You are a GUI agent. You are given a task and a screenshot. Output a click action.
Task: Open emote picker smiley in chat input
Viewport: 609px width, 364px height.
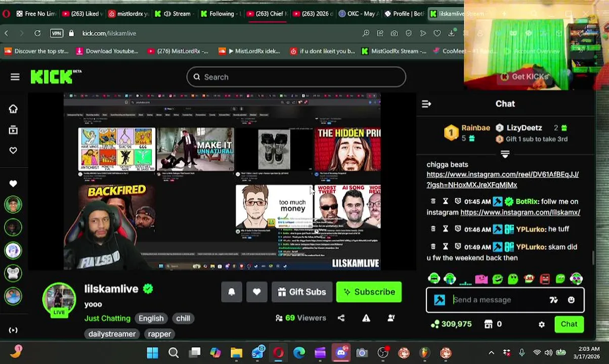click(x=571, y=300)
